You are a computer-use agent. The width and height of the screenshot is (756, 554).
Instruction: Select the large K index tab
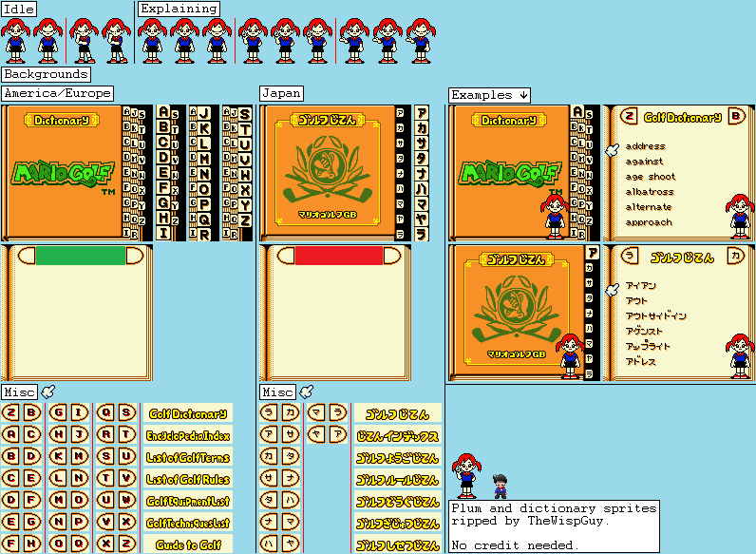click(204, 128)
